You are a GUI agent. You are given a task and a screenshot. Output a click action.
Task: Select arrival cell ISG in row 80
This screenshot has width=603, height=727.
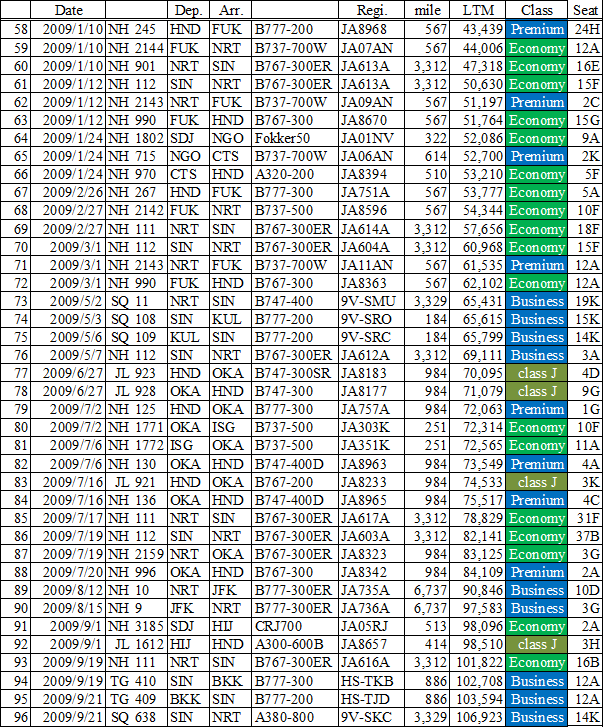230,427
